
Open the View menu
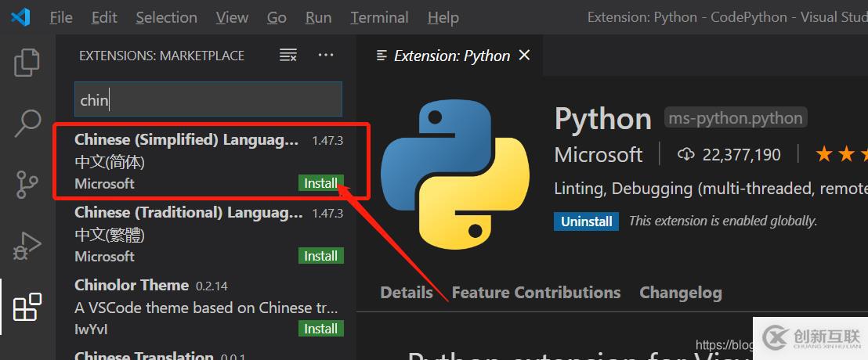(232, 18)
